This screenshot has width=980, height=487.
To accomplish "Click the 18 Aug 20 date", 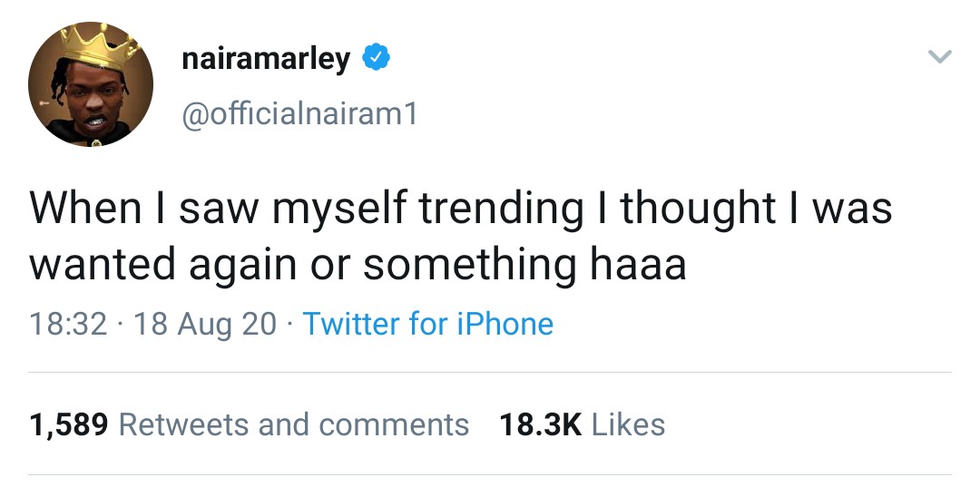I will tap(205, 324).
